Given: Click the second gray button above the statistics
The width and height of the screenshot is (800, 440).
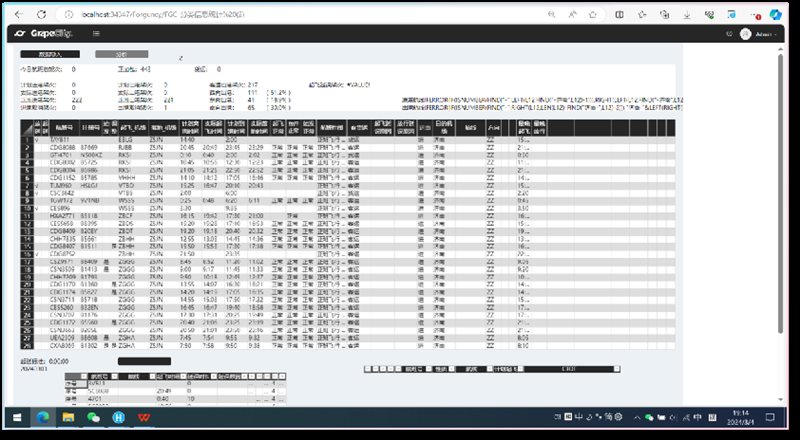Looking at the screenshot, I should pos(120,53).
